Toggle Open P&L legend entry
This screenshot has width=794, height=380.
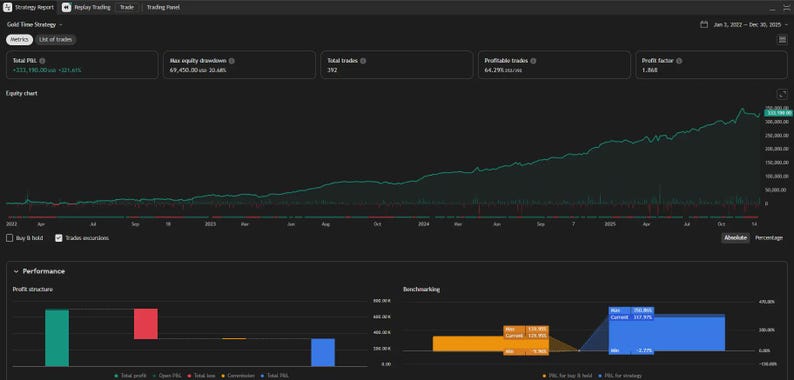click(167, 375)
